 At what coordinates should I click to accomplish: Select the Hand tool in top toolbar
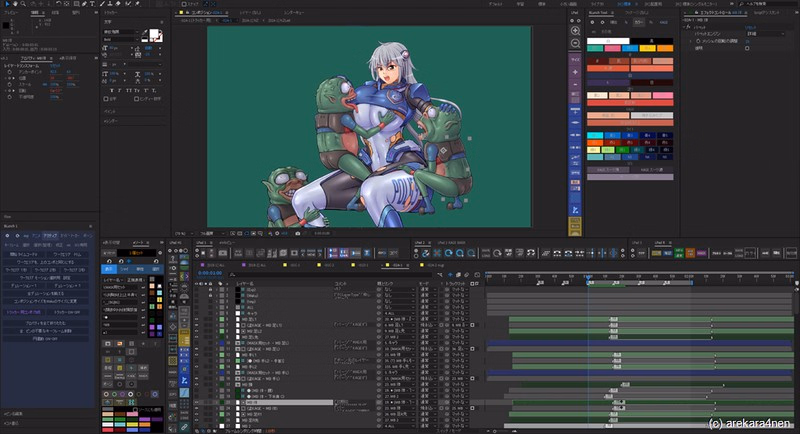(x=17, y=4)
